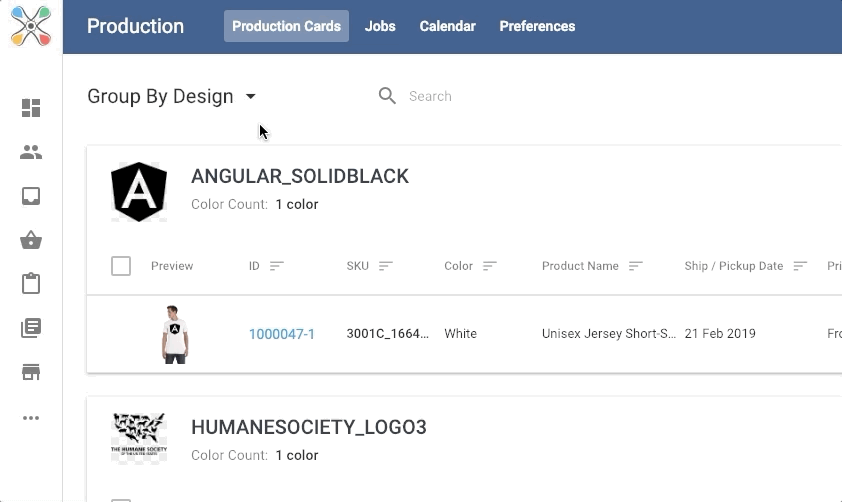Sort by the SKU column
Screen dimensions: 842x502
click(x=385, y=266)
